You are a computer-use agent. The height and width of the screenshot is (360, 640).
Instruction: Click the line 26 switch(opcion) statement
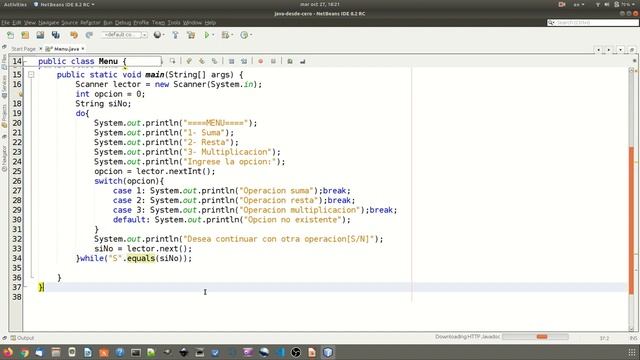tap(129, 181)
